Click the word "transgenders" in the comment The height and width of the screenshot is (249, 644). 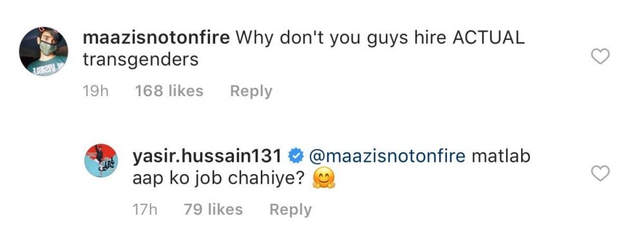[141, 60]
